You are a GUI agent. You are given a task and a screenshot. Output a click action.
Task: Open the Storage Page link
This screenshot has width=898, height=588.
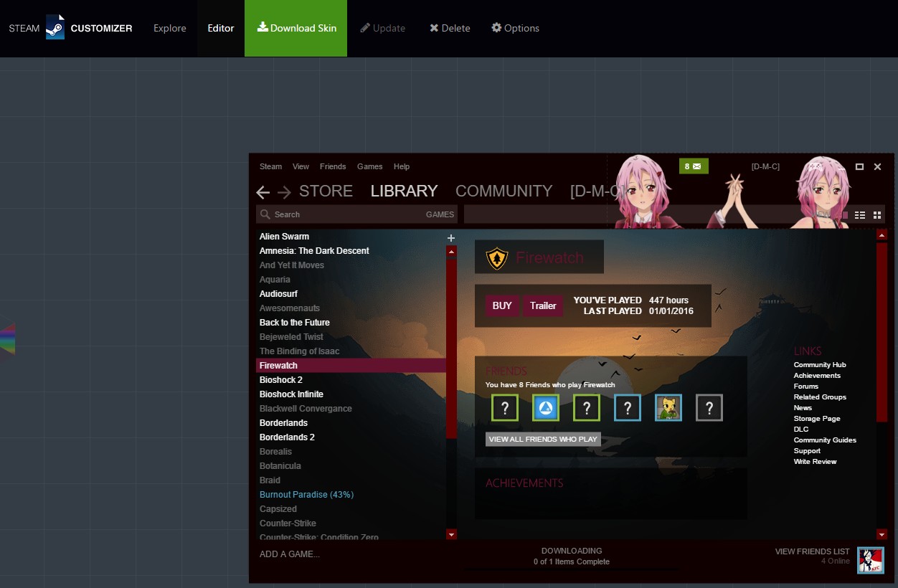[x=817, y=419]
